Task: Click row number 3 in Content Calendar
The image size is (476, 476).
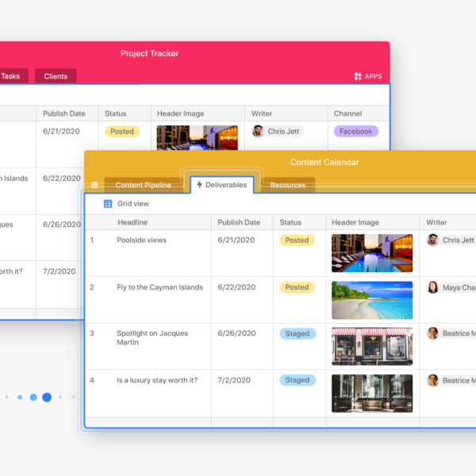Action: click(x=92, y=333)
